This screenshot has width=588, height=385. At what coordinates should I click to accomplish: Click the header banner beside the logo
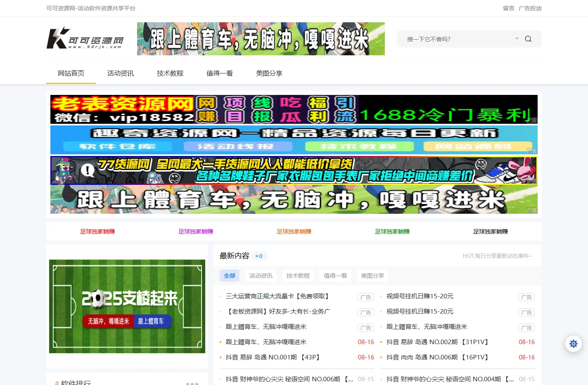pos(261,39)
